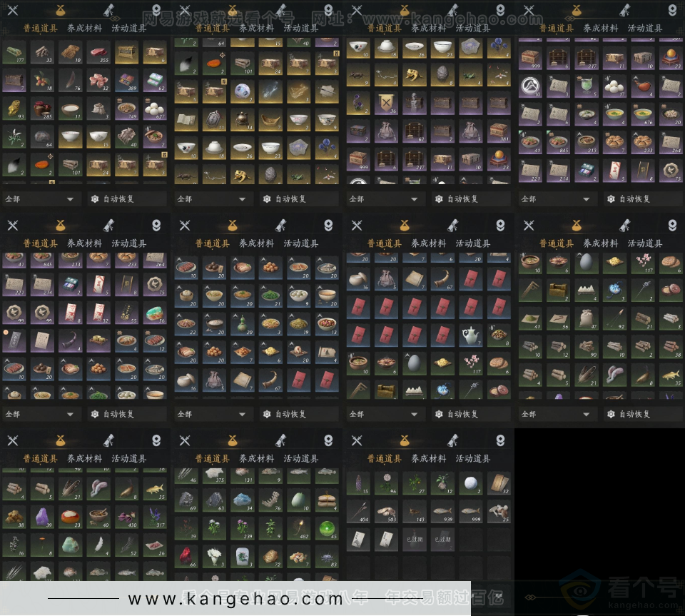The height and width of the screenshot is (616, 685).
Task: Open 全部 filter in middle-left panel
Action: point(41,414)
